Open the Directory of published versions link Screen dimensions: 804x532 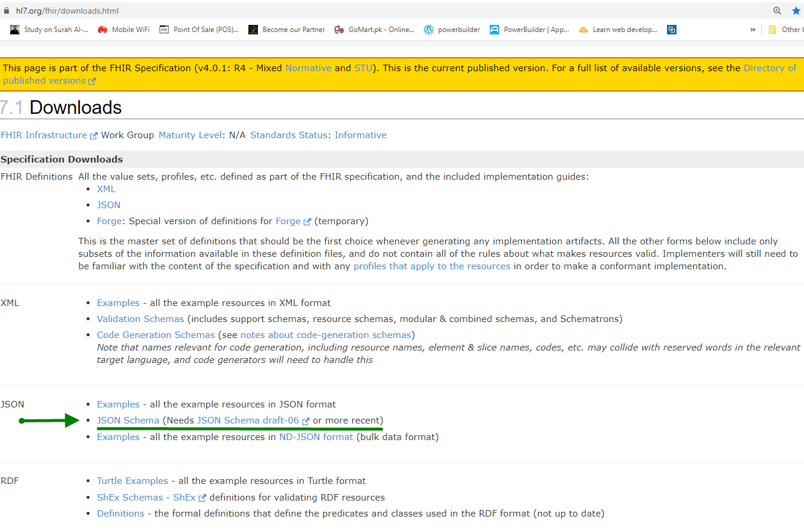770,68
